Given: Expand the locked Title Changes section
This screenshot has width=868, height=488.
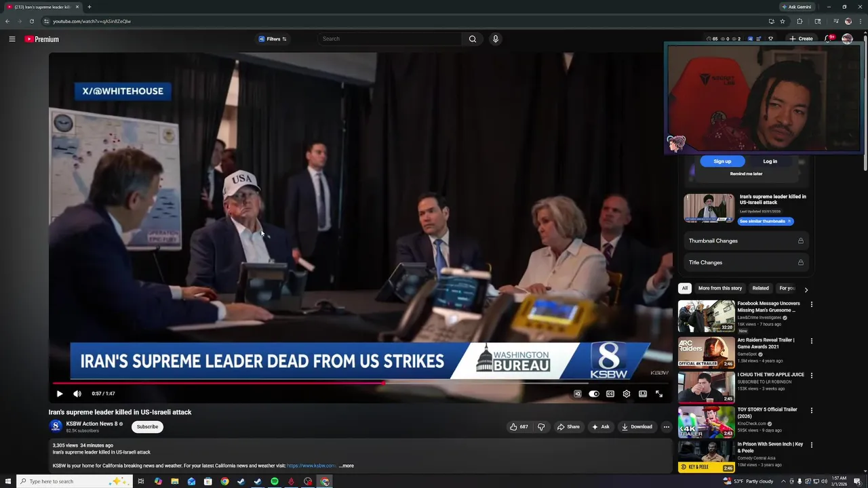Looking at the screenshot, I should point(746,262).
